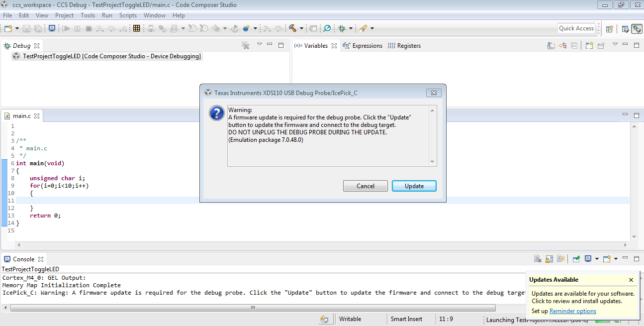The height and width of the screenshot is (326, 644).
Task: Open the Variables view menu triangle
Action: pos(615,44)
